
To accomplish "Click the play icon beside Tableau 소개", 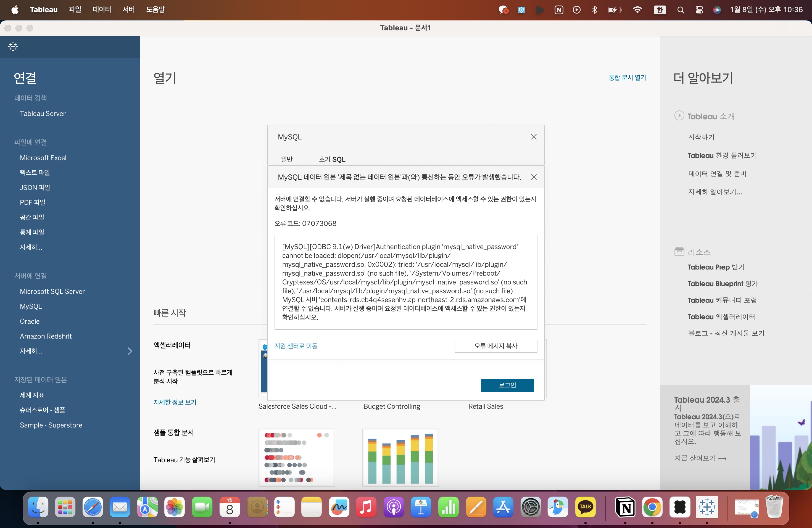I will click(x=679, y=116).
